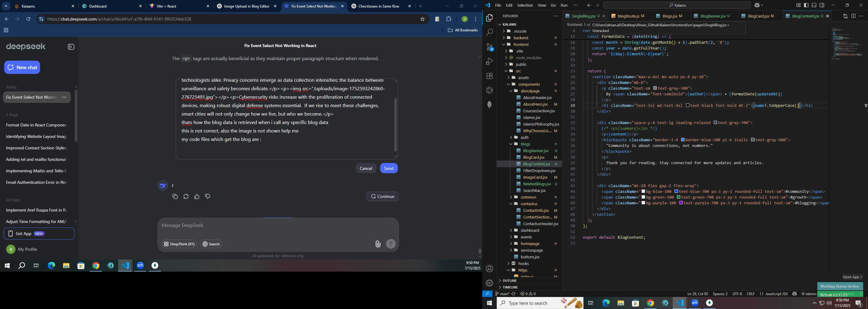Viewport: 868px width, 309px height.
Task: Expand the dashboard folder in Explorer
Action: tap(530, 231)
